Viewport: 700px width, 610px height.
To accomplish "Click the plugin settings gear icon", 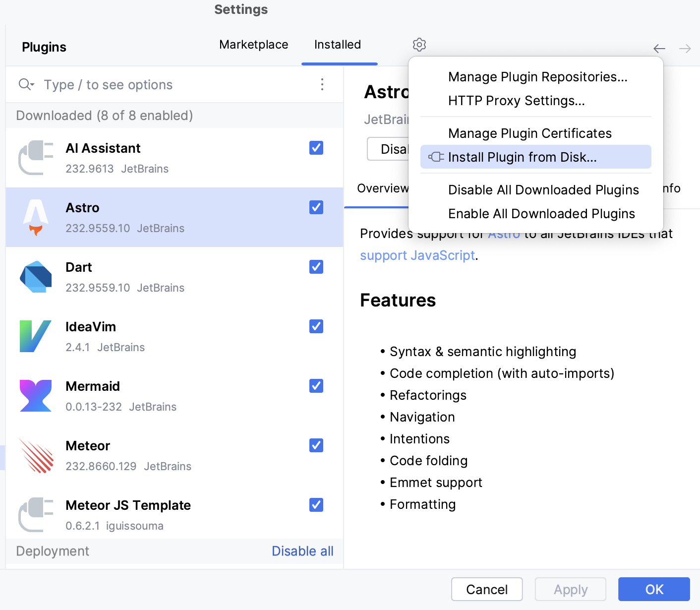I will click(419, 45).
